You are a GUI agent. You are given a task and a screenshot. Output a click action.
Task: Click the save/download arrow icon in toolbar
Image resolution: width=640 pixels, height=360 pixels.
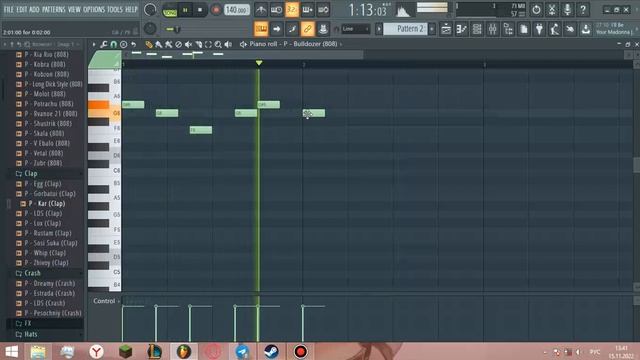click(586, 29)
